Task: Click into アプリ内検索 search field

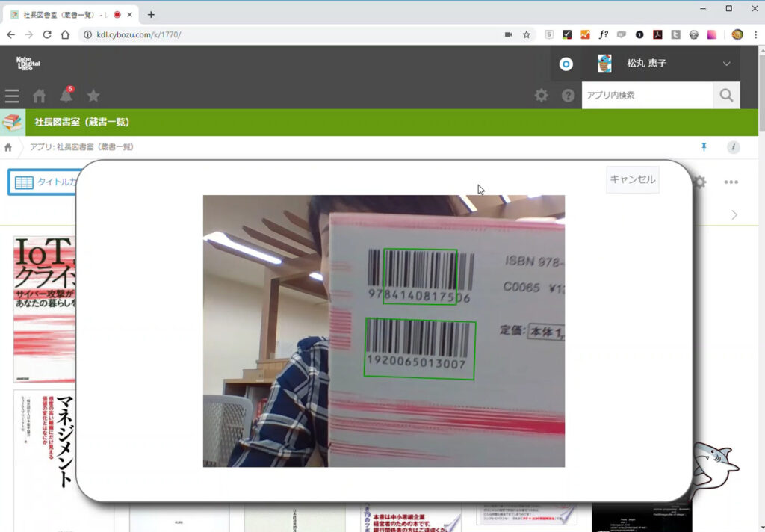Action: [x=648, y=95]
